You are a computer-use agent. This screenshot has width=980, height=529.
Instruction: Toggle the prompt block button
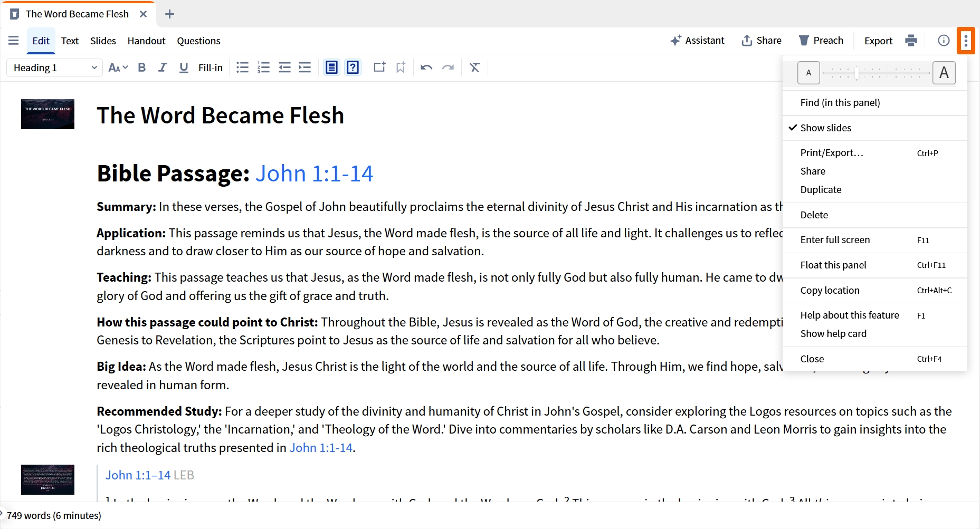331,68
